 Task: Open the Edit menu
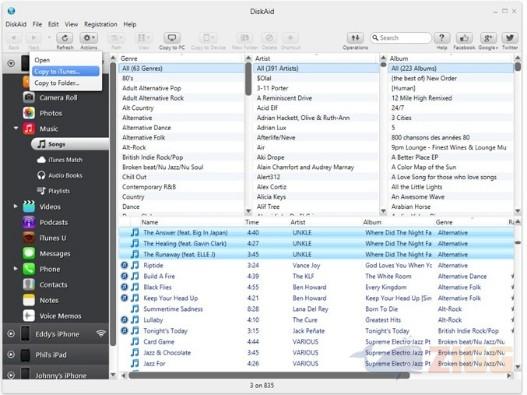coord(53,24)
